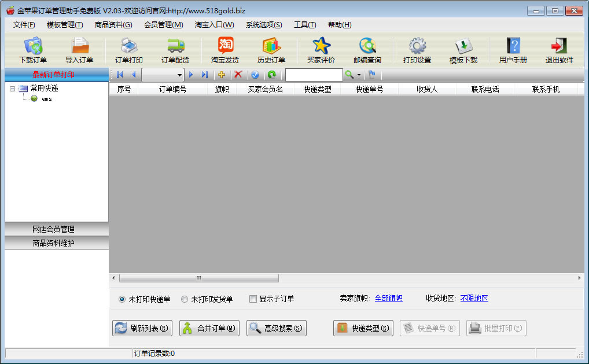Exit the software with 退出软件 icon

pos(559,49)
